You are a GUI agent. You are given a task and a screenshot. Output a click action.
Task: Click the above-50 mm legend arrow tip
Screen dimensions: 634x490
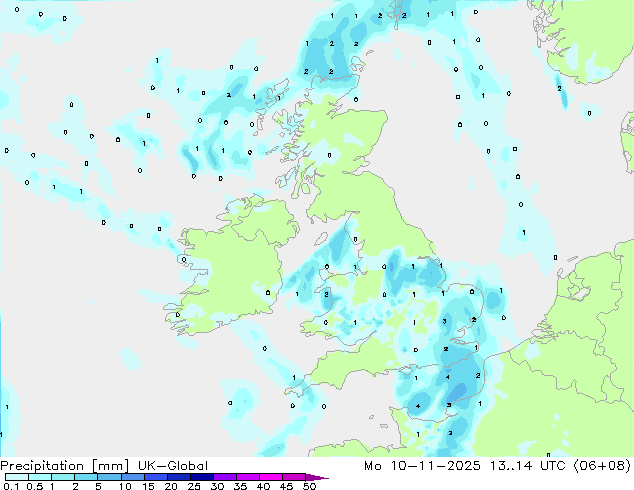[317, 477]
